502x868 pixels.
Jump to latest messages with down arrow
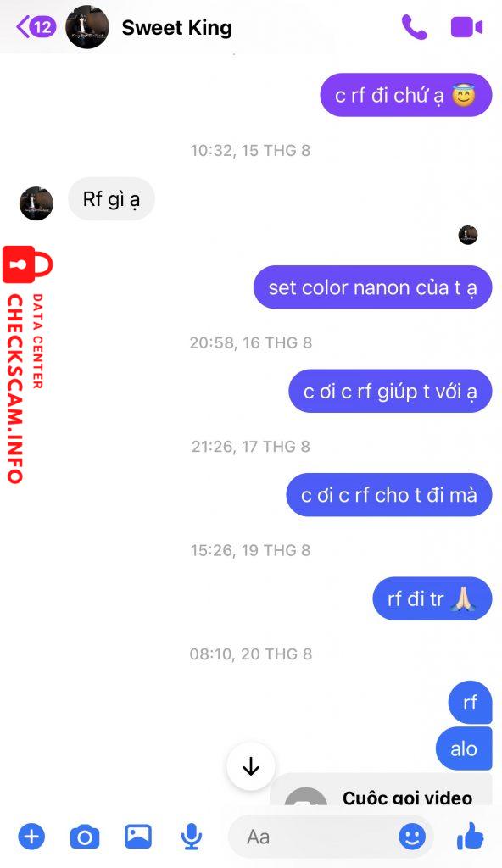(251, 766)
